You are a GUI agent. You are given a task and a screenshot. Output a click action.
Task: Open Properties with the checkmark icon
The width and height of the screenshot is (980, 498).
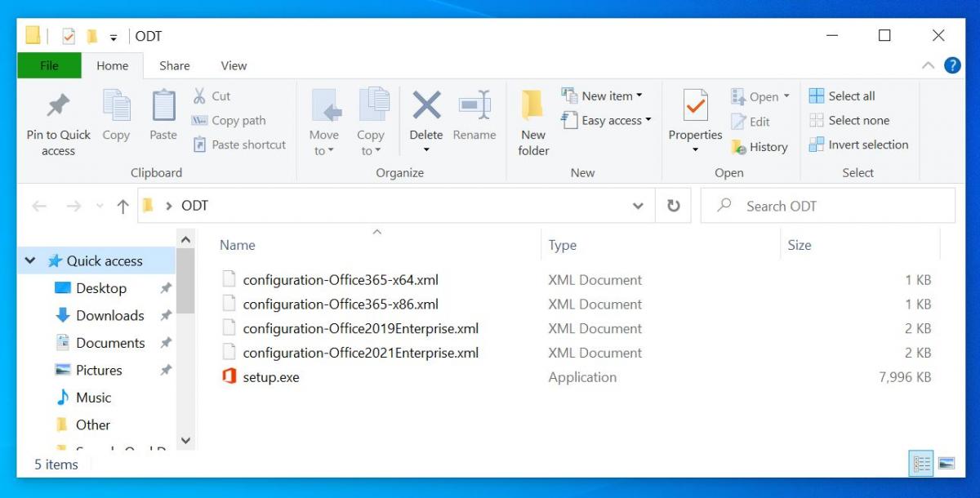point(696,106)
